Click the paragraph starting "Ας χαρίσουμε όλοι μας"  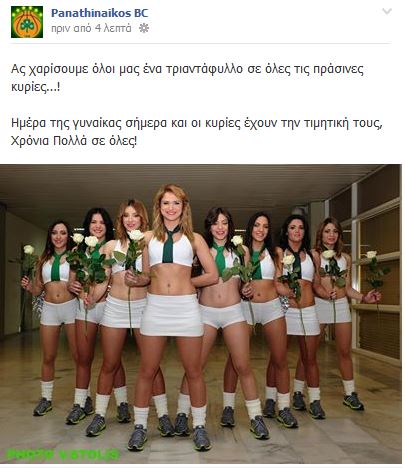pos(187,78)
